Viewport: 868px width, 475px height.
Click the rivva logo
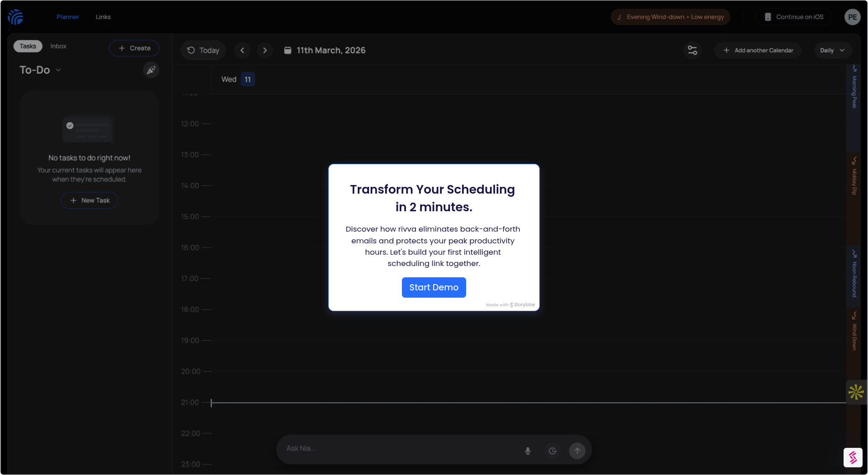16,17
